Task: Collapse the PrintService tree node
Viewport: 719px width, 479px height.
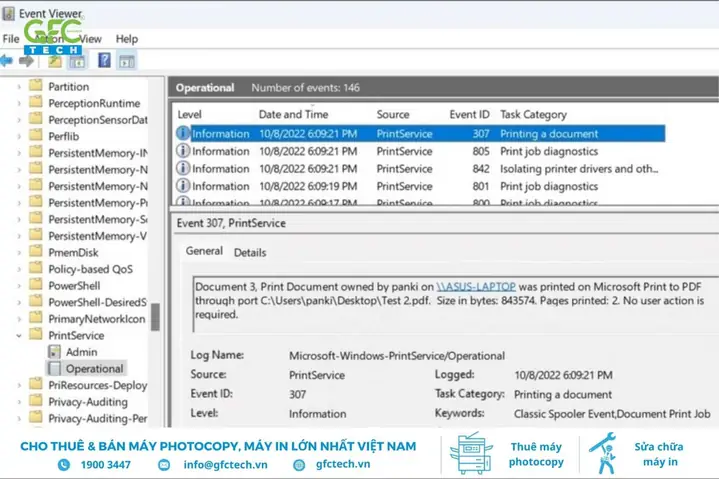Action: click(x=19, y=336)
